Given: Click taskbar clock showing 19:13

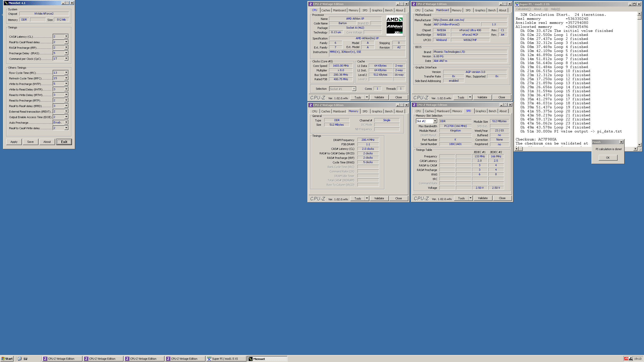Looking at the screenshot, I should [638, 359].
